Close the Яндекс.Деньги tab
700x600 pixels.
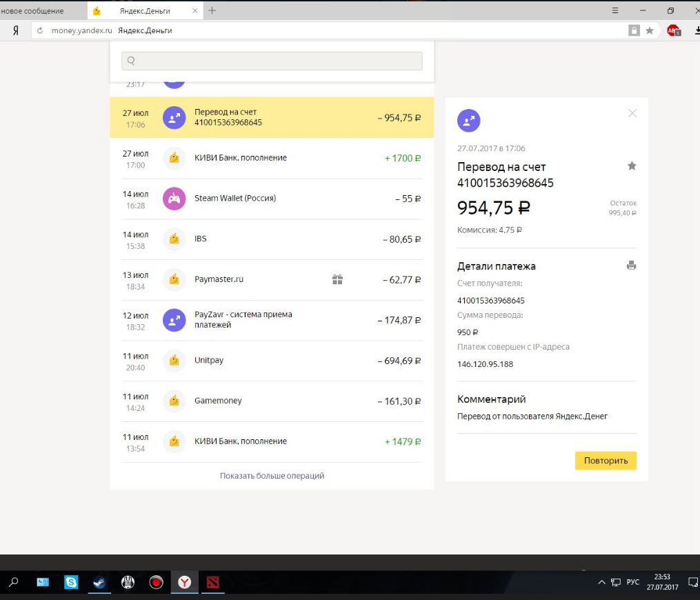tap(195, 11)
